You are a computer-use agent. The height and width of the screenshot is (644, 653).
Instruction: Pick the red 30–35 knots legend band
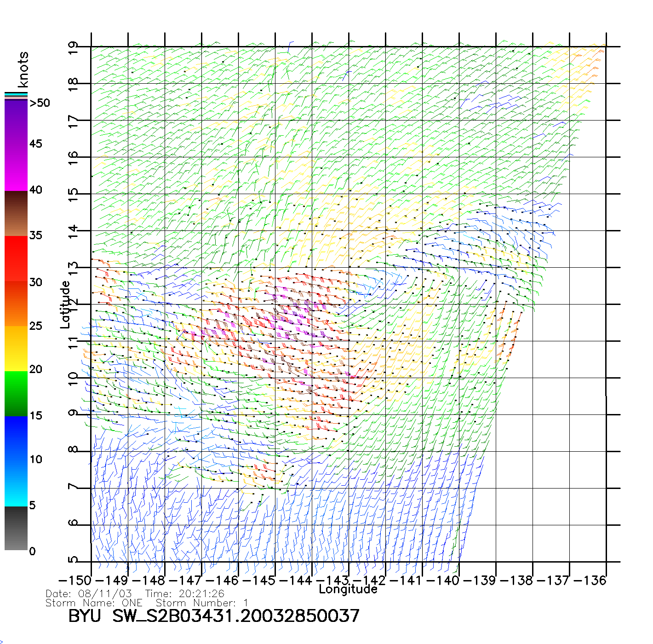click(x=16, y=258)
